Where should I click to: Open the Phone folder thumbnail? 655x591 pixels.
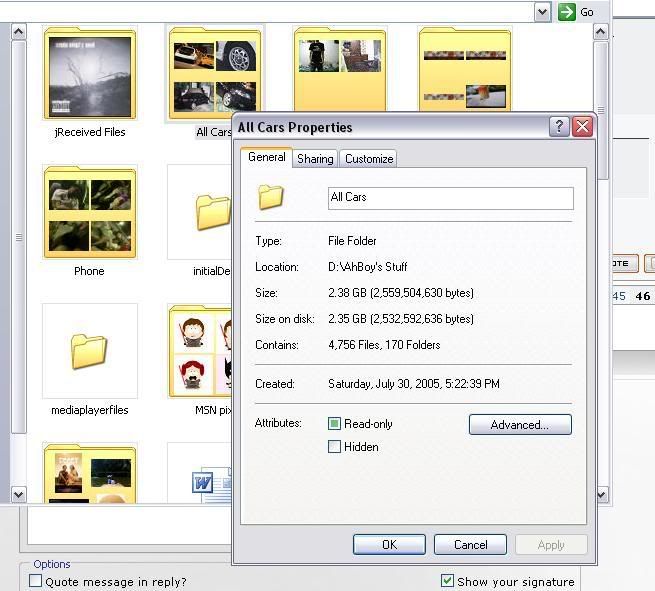[89, 213]
